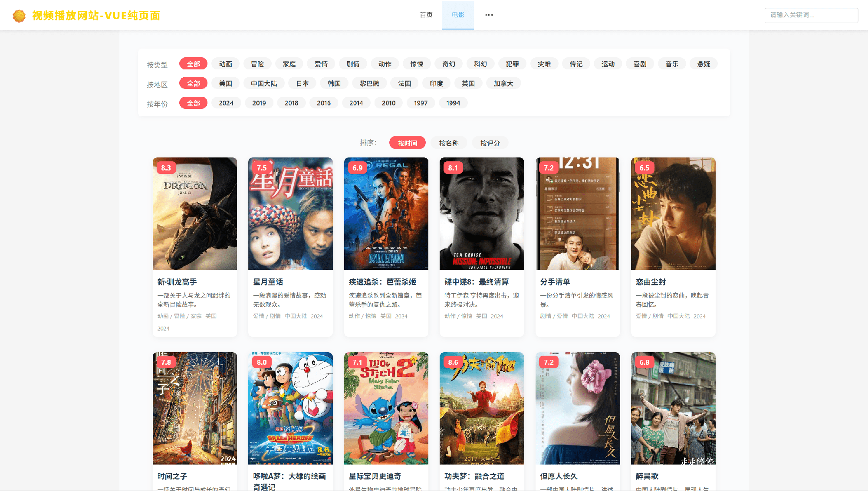Click the title 疾速追杀：芭蕾杀姬

pyautogui.click(x=382, y=282)
